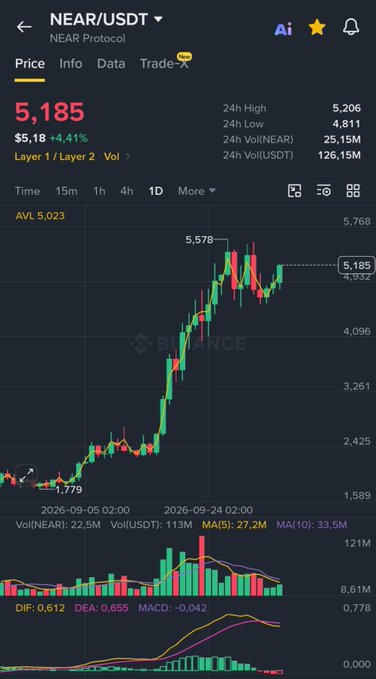This screenshot has height=679, width=376.
Task: Select the 1D interval
Action: click(156, 191)
